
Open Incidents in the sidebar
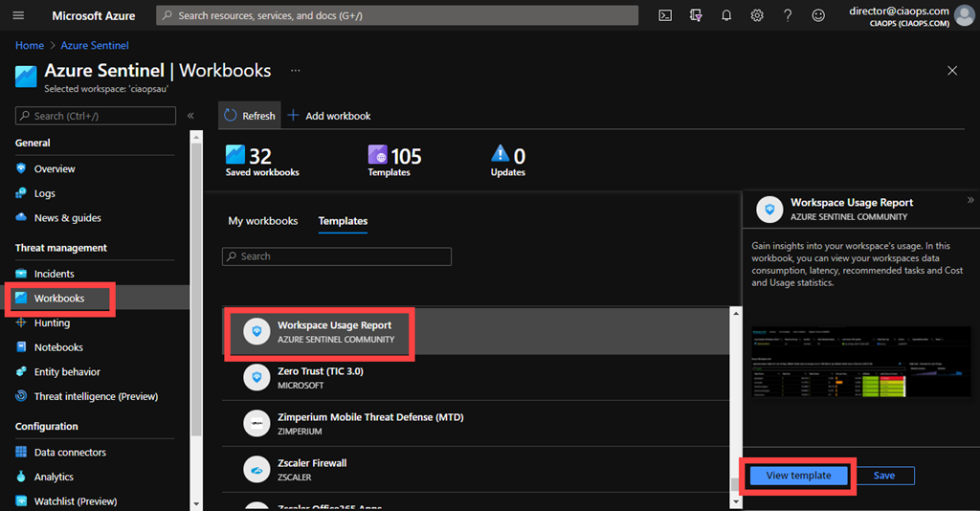pos(54,274)
